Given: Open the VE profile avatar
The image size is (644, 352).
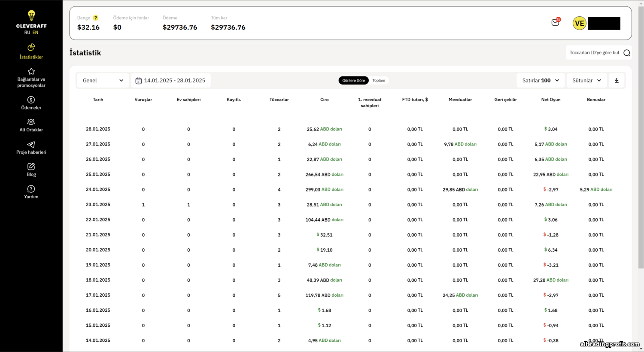Looking at the screenshot, I should (x=580, y=23).
